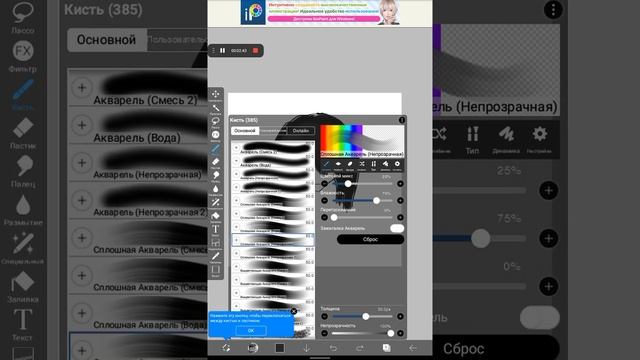Switch to the Пользовательский brush tab in center panel

coord(273,131)
